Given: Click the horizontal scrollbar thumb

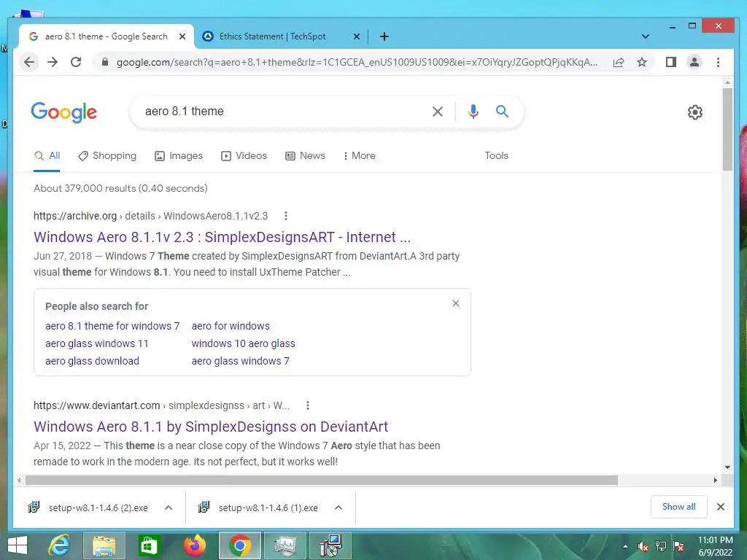Looking at the screenshot, I should tap(322, 480).
